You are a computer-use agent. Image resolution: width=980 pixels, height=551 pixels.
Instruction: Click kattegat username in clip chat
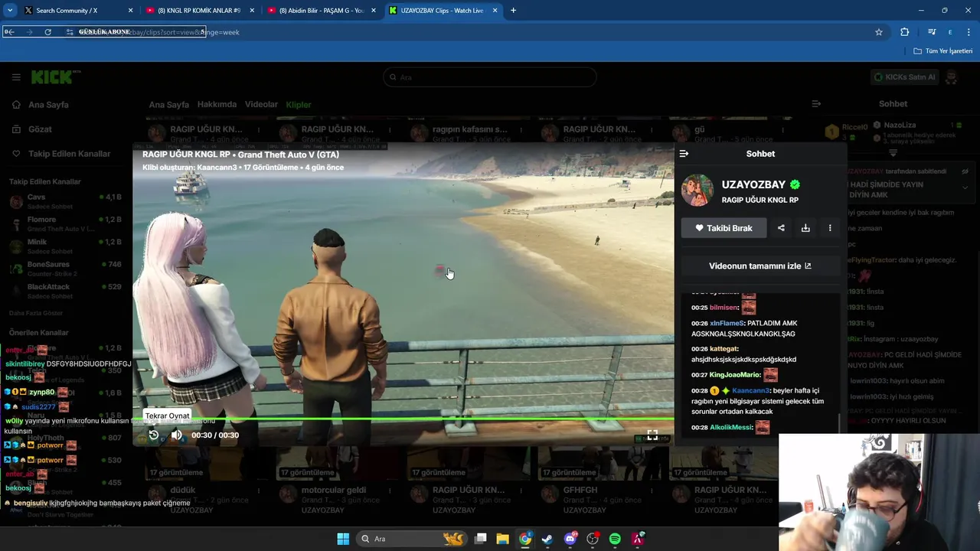pos(724,349)
